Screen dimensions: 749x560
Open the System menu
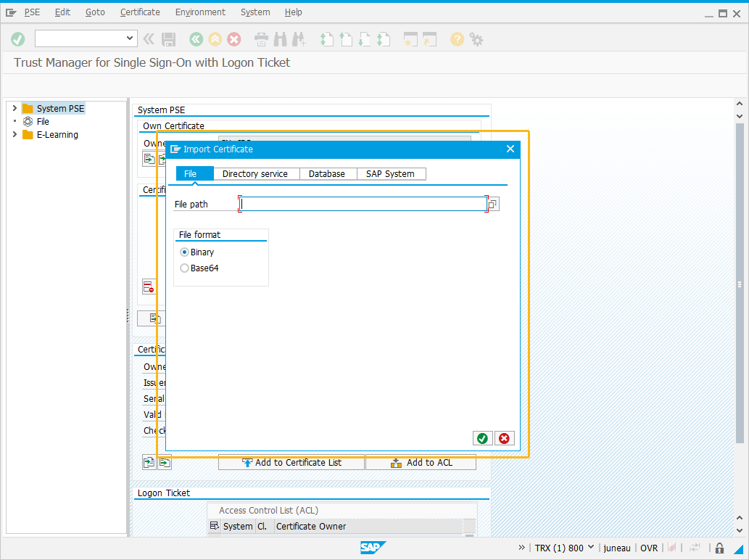[255, 12]
